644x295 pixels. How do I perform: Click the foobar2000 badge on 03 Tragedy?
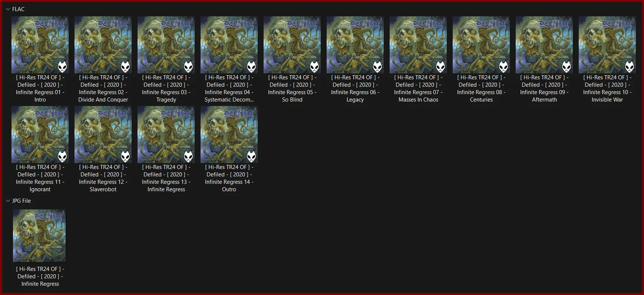click(188, 67)
